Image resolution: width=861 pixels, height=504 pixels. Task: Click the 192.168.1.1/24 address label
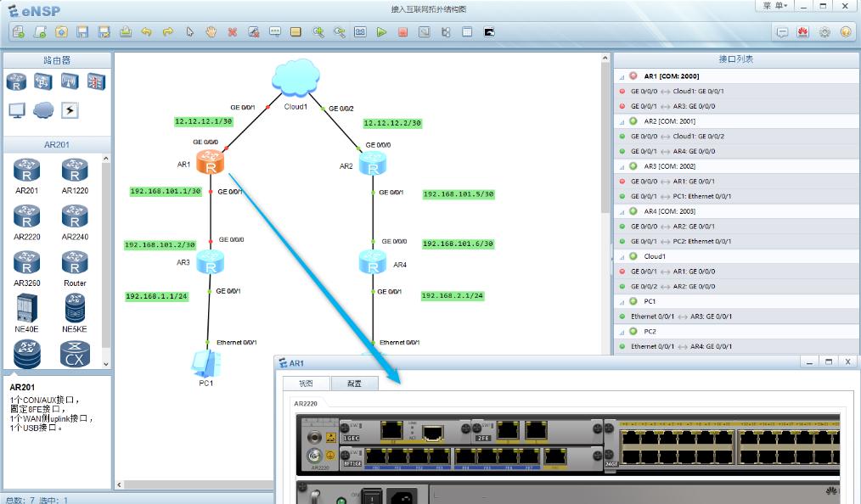pyautogui.click(x=156, y=296)
